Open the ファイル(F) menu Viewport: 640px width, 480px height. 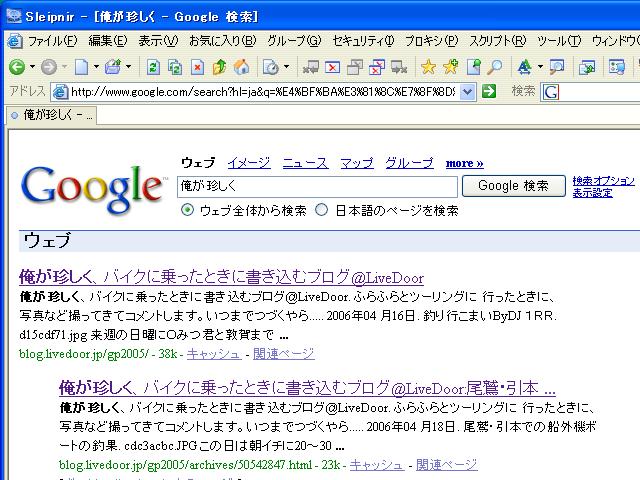[52, 41]
